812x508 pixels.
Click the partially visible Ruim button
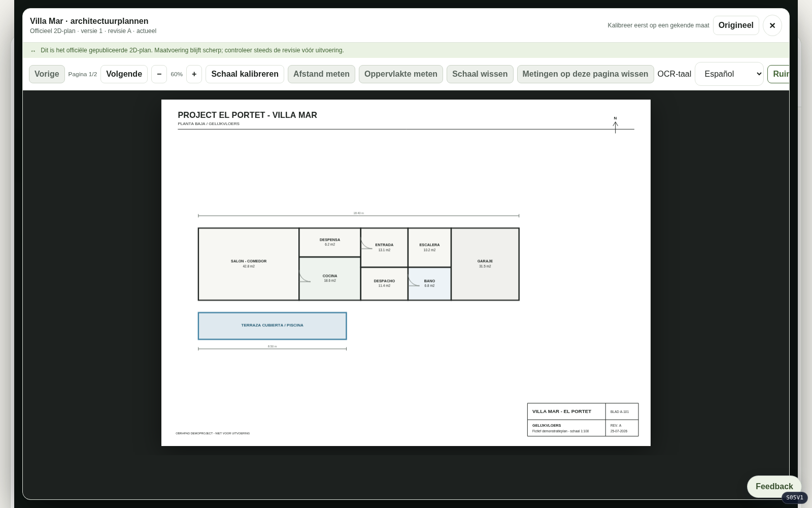tap(779, 74)
